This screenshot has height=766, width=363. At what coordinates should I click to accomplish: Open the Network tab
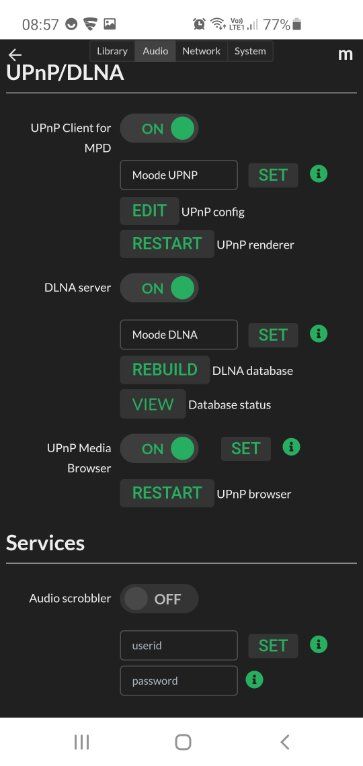[x=201, y=51]
